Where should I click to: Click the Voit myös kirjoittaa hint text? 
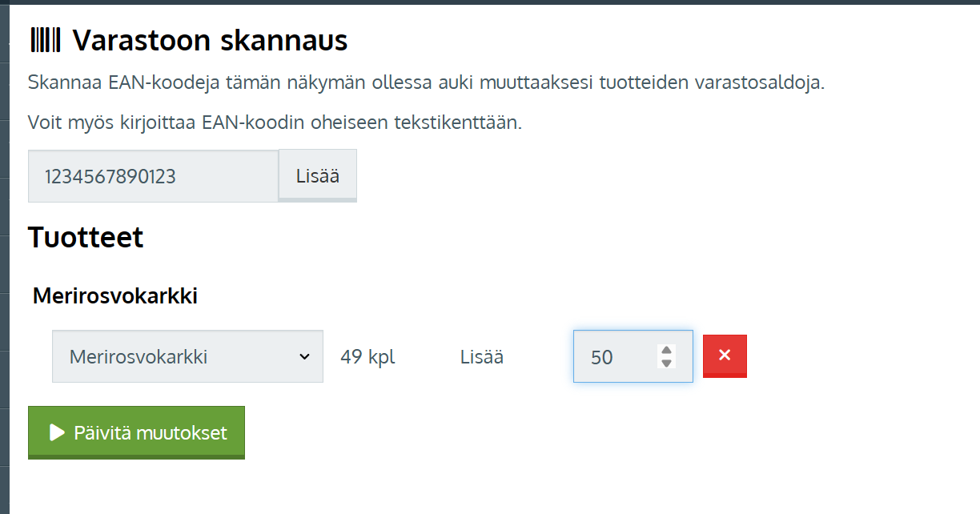(x=275, y=122)
